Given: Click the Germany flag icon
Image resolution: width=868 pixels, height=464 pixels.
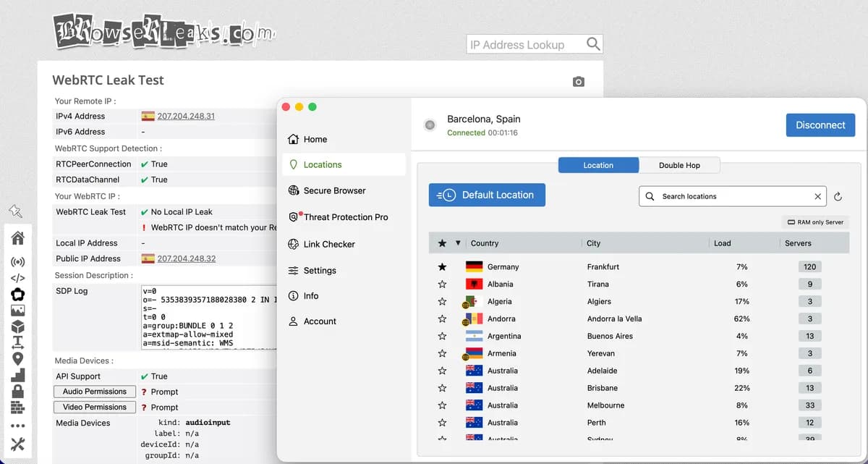Looking at the screenshot, I should click(x=474, y=266).
